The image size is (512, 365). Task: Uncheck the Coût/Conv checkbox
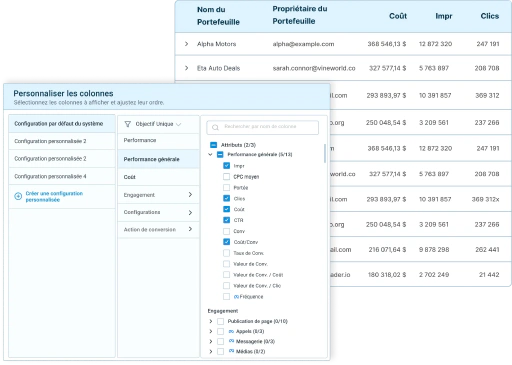pyautogui.click(x=226, y=242)
